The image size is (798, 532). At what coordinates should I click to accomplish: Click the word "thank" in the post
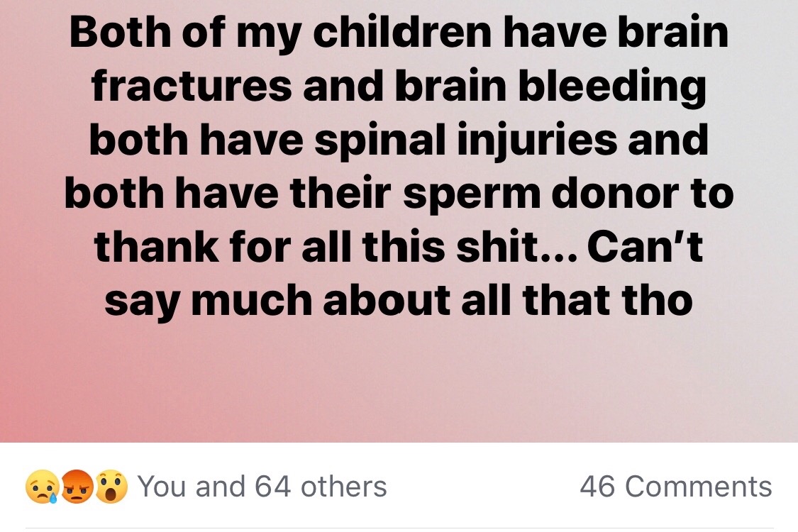click(x=157, y=246)
